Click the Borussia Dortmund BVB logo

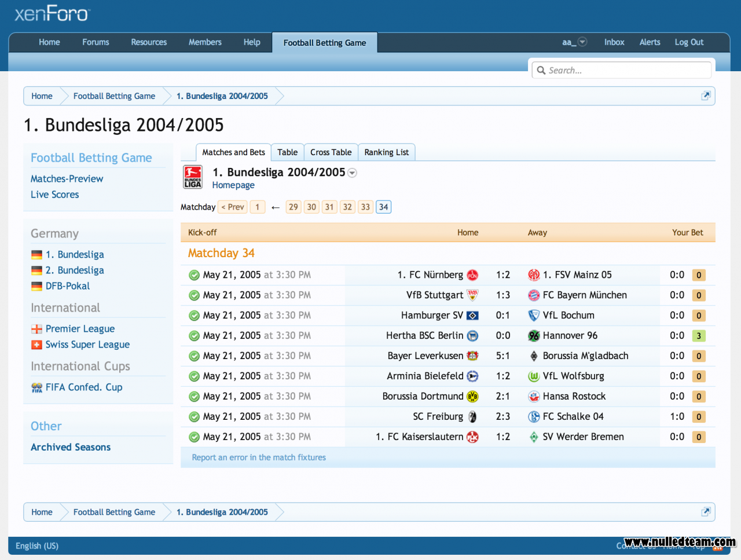pyautogui.click(x=472, y=397)
